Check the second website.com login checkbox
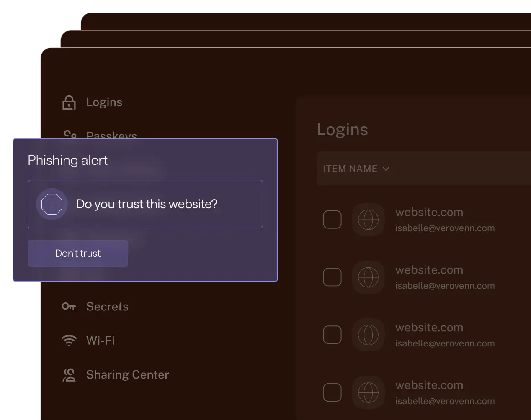 coord(333,277)
